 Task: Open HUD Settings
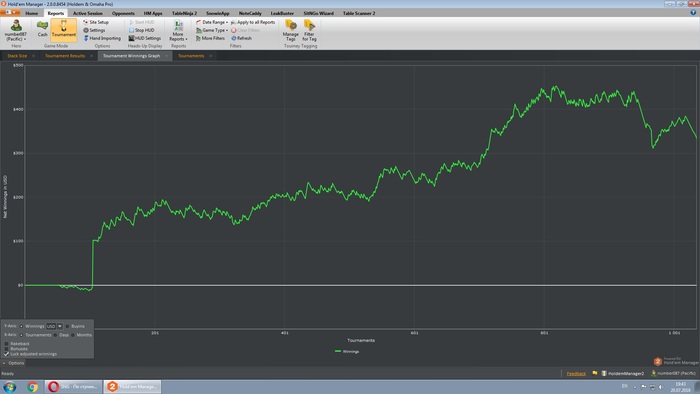pyautogui.click(x=145, y=38)
